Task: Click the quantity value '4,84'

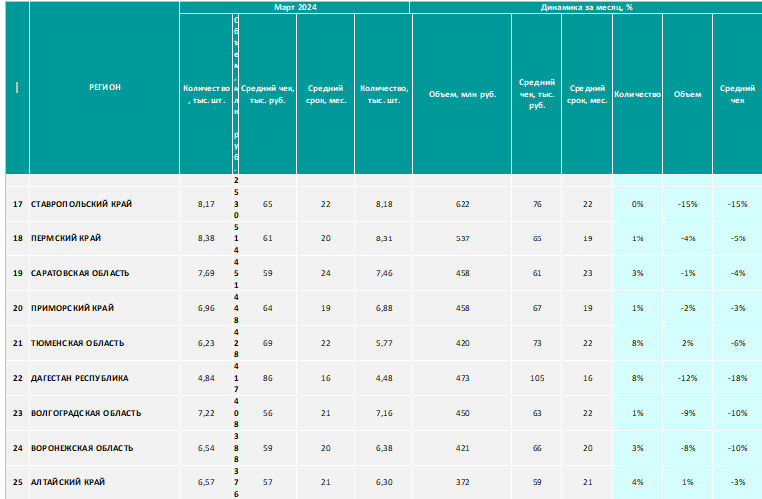Action: pyautogui.click(x=206, y=378)
